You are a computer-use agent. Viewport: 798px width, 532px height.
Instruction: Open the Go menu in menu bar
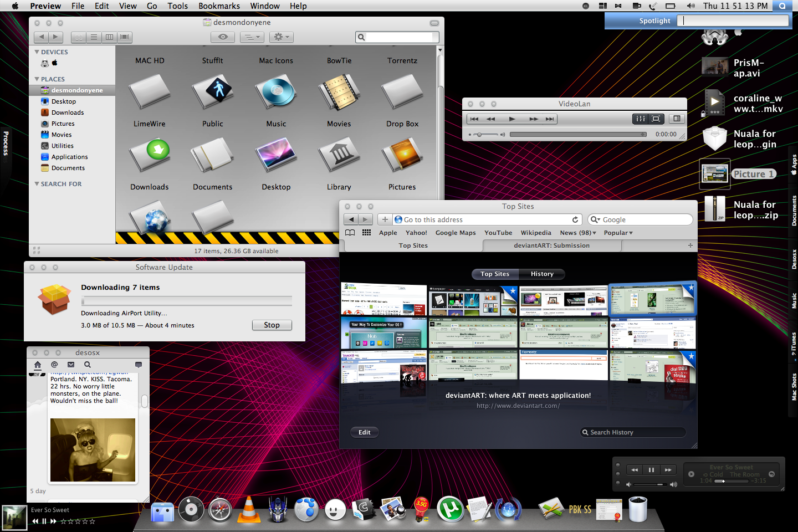pos(152,6)
